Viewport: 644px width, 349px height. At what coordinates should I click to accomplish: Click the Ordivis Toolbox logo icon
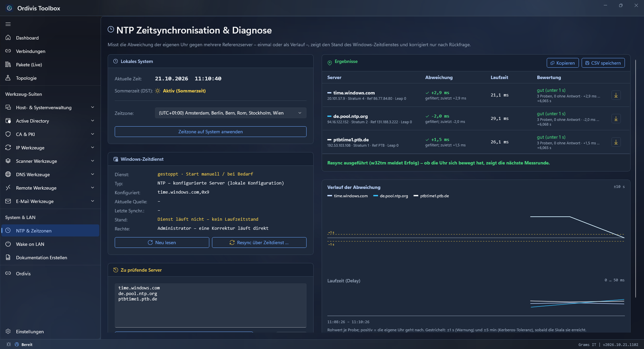click(x=9, y=8)
